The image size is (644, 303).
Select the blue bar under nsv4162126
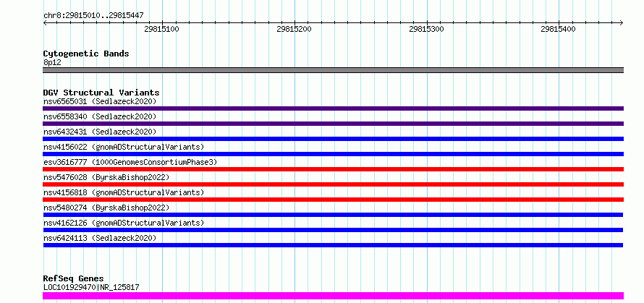[x=333, y=230]
